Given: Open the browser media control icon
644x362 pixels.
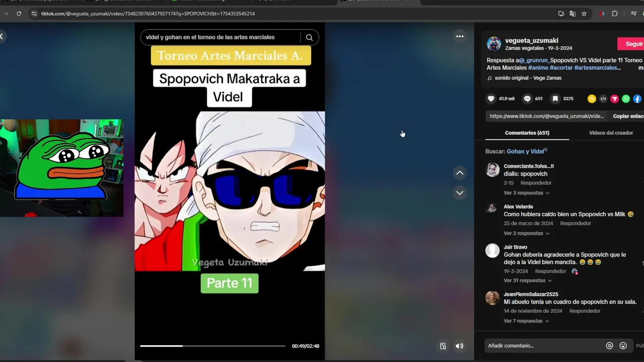Looking at the screenshot, I should pyautogui.click(x=633, y=14).
